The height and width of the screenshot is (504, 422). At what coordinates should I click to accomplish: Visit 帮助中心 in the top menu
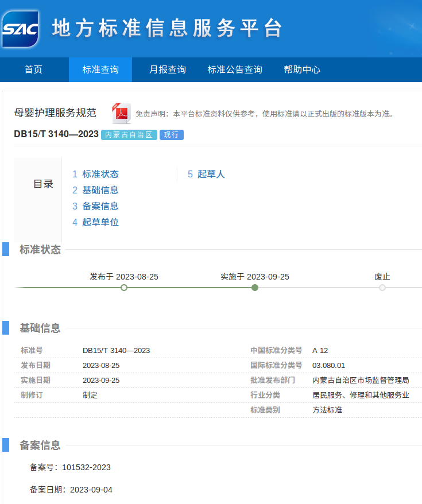(x=302, y=69)
